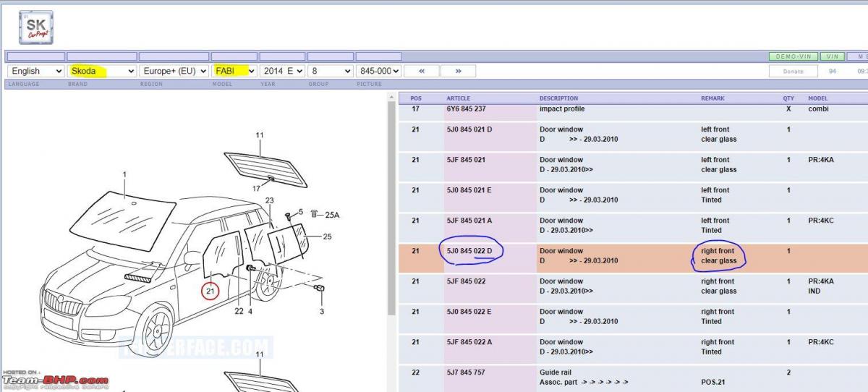Open the Group dropdown showing 8

[330, 71]
